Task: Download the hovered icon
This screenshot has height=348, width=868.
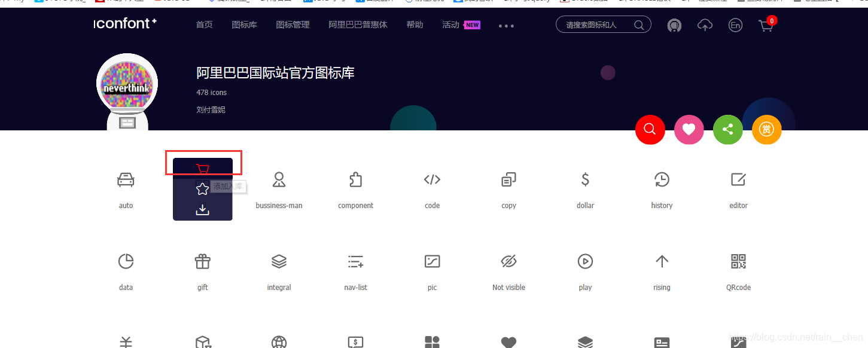Action: point(203,209)
